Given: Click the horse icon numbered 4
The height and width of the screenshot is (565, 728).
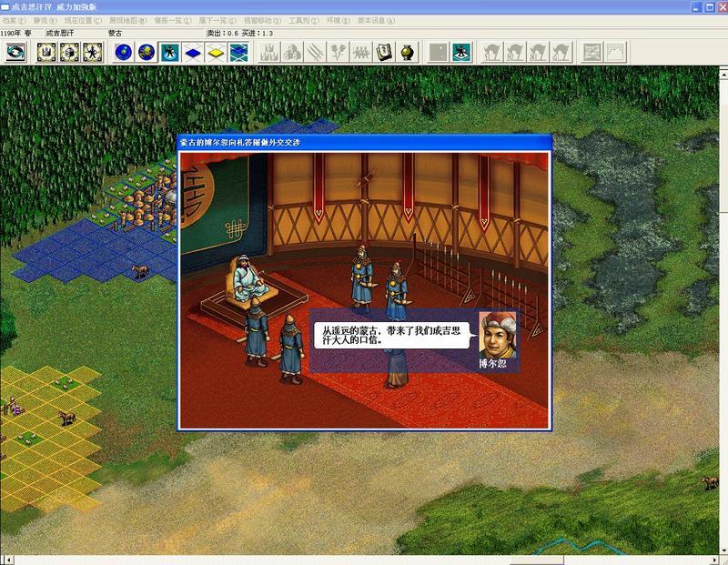Looking at the screenshot, I should [561, 52].
